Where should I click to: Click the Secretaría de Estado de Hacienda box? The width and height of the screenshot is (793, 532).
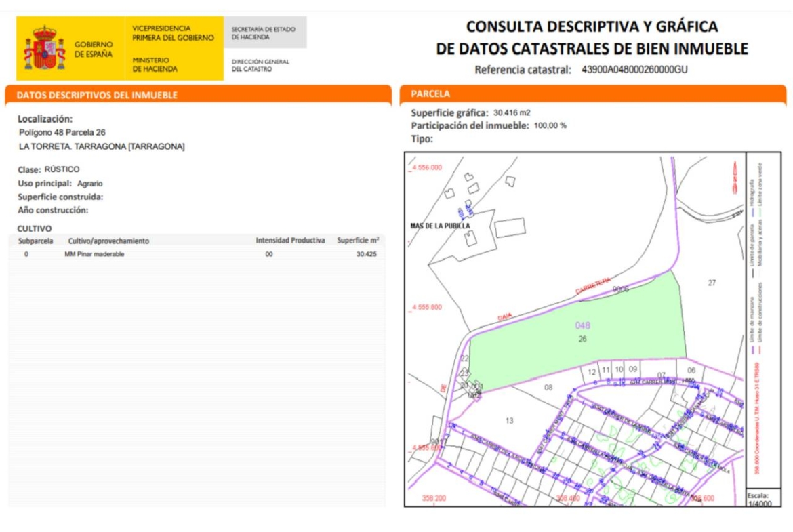coord(264,33)
